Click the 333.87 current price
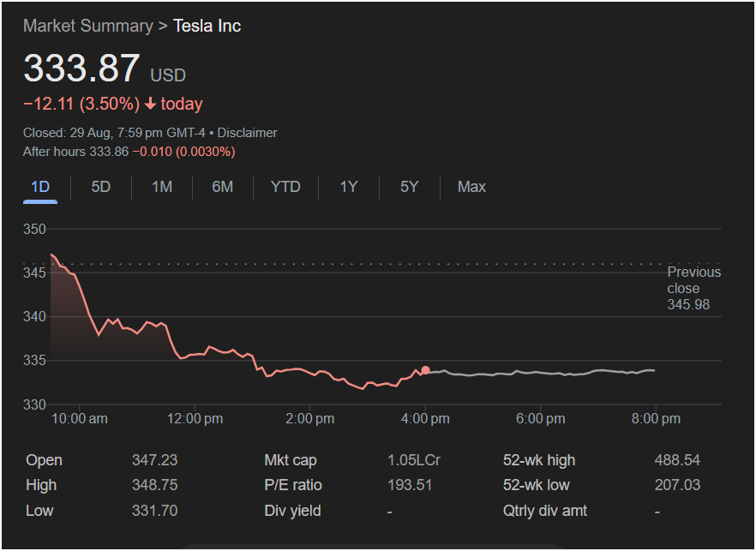 point(81,69)
